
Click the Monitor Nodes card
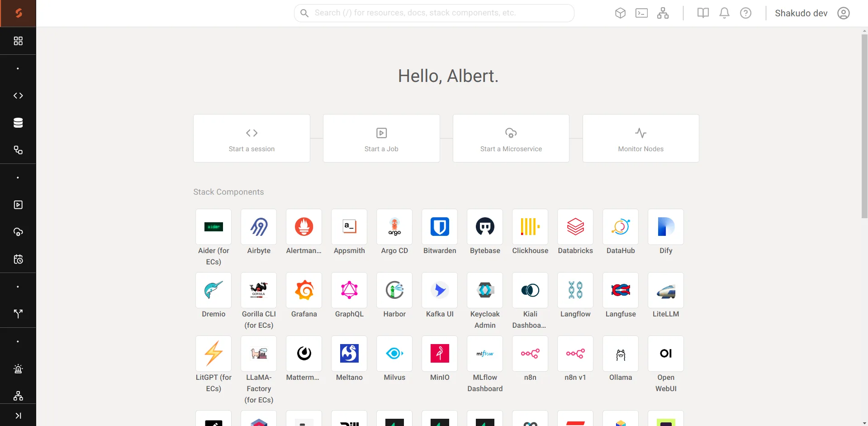[x=641, y=138]
